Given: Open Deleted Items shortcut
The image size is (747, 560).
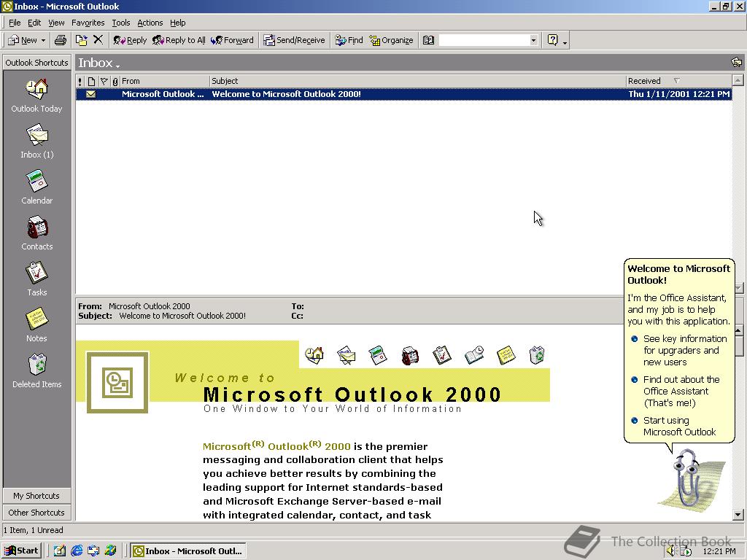Looking at the screenshot, I should coord(36,371).
